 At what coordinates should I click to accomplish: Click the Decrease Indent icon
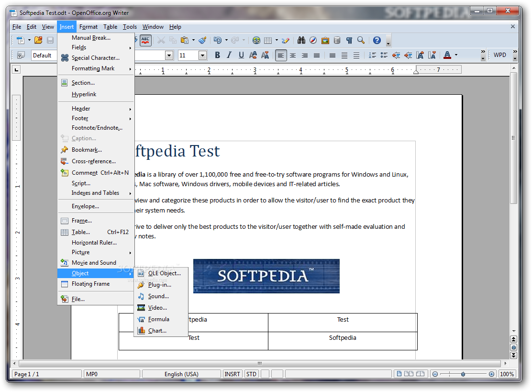click(x=396, y=55)
